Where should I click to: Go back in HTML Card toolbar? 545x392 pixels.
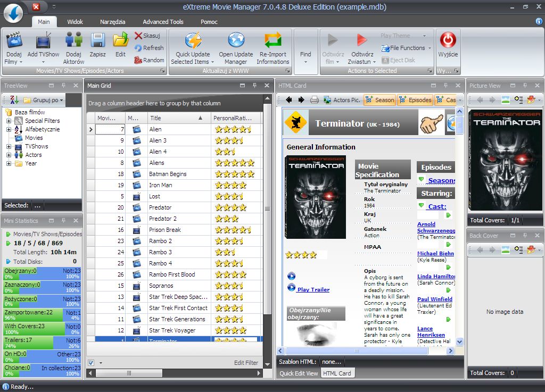point(289,100)
